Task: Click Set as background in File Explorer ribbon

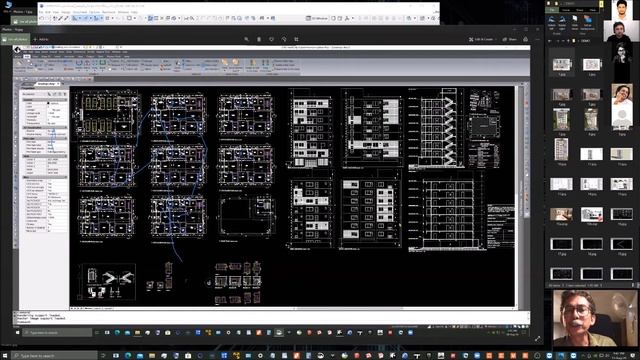Action: pyautogui.click(x=587, y=23)
